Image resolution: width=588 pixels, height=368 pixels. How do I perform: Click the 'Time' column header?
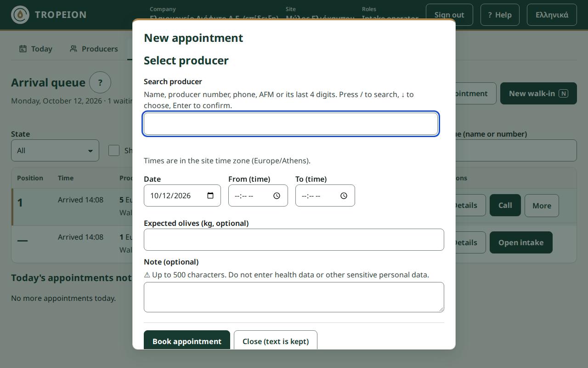tap(66, 178)
